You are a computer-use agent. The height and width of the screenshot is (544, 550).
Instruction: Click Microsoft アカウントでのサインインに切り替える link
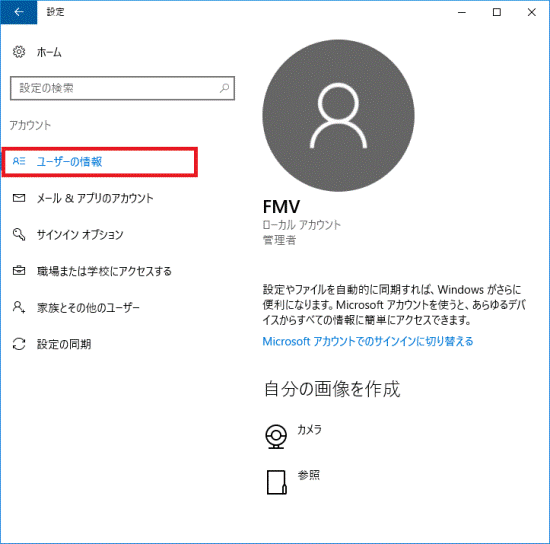click(x=368, y=341)
